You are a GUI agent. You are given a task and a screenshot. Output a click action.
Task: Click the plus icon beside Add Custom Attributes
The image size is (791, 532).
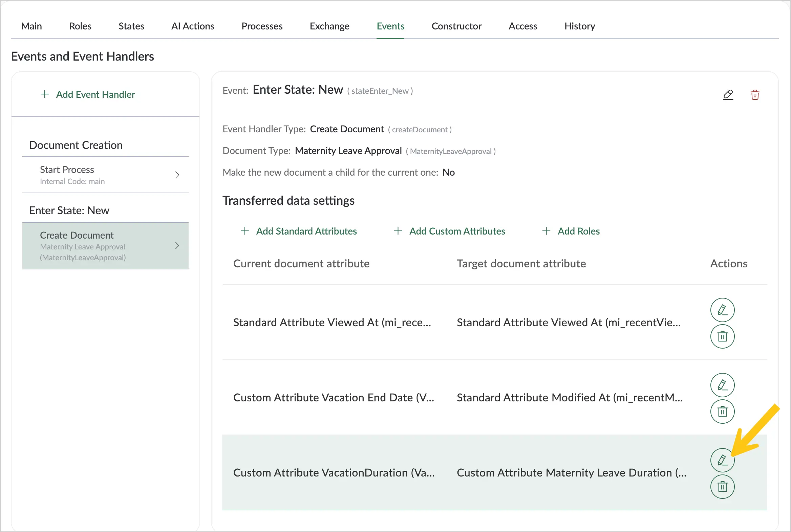[398, 231]
